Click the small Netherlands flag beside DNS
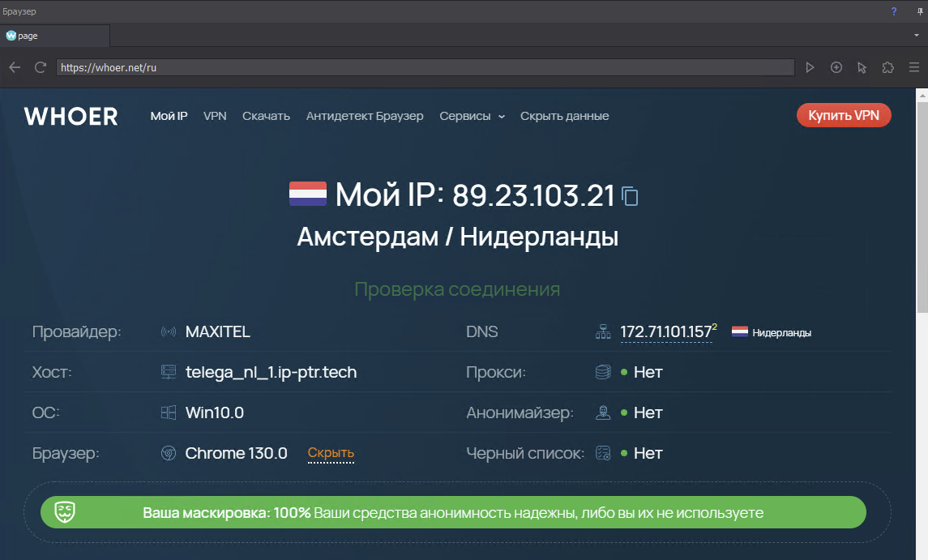Screen dimensions: 928x560 (740, 331)
